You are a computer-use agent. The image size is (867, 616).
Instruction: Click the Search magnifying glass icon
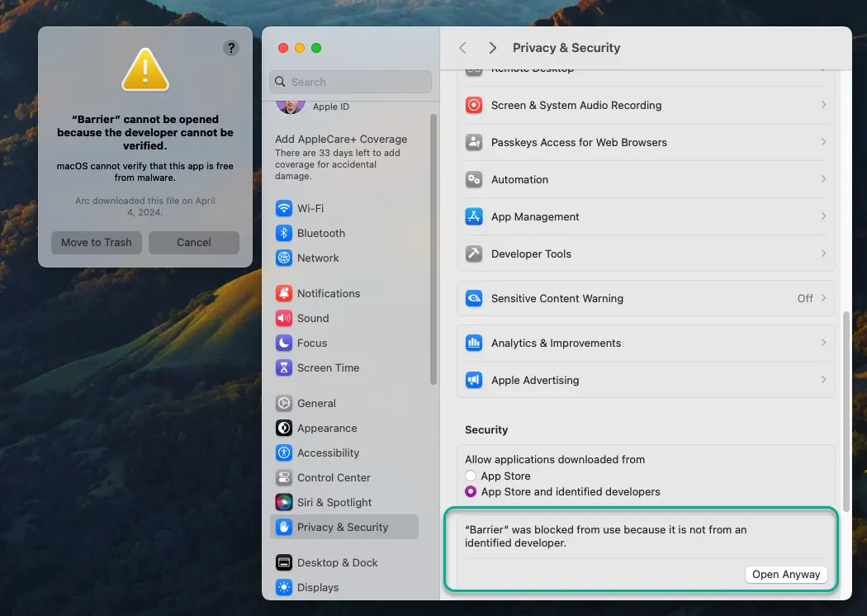[x=281, y=82]
